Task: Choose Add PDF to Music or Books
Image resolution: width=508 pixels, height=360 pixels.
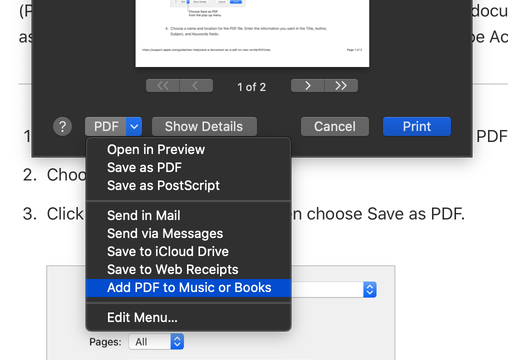Action: [189, 288]
